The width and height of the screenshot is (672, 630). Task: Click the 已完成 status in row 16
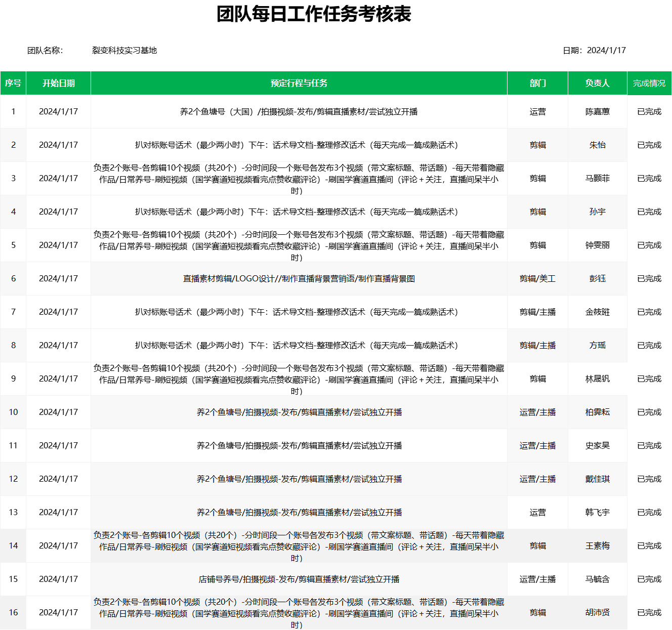click(x=649, y=612)
